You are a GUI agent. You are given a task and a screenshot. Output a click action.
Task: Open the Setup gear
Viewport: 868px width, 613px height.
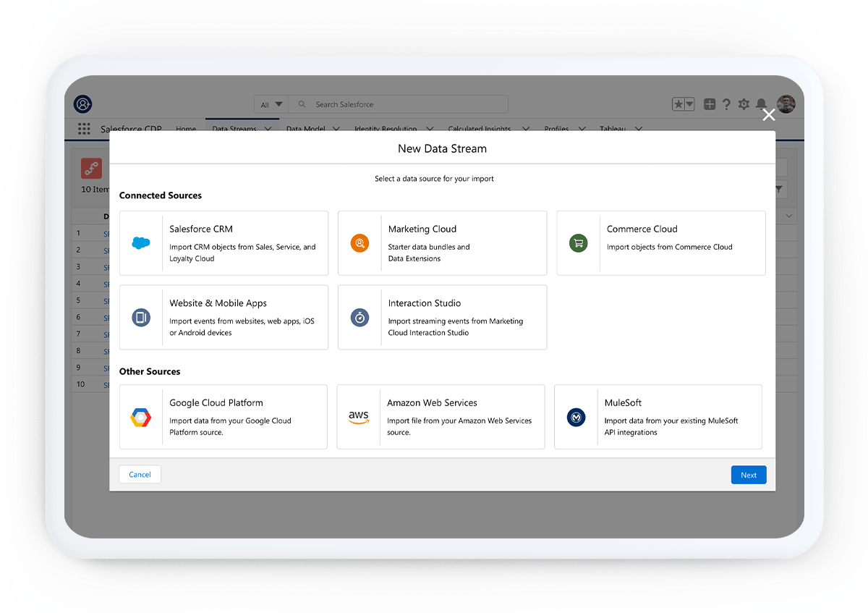click(x=744, y=103)
